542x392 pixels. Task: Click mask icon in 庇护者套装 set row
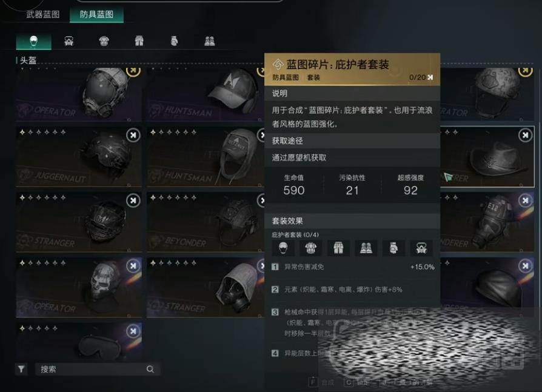(x=421, y=248)
